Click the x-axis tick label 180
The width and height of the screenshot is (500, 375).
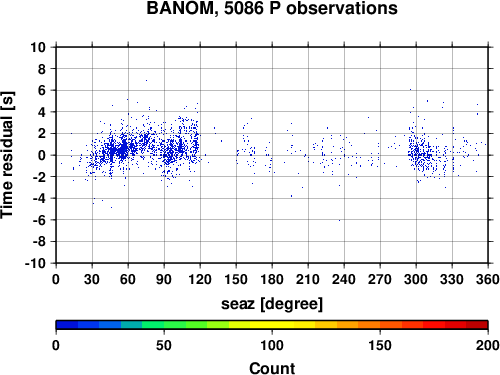tap(272, 279)
